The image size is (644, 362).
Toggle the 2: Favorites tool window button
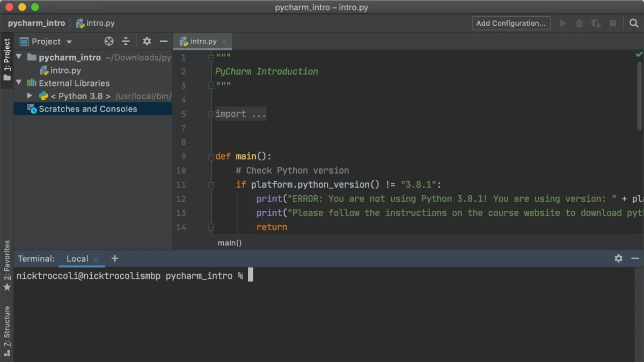tap(7, 265)
